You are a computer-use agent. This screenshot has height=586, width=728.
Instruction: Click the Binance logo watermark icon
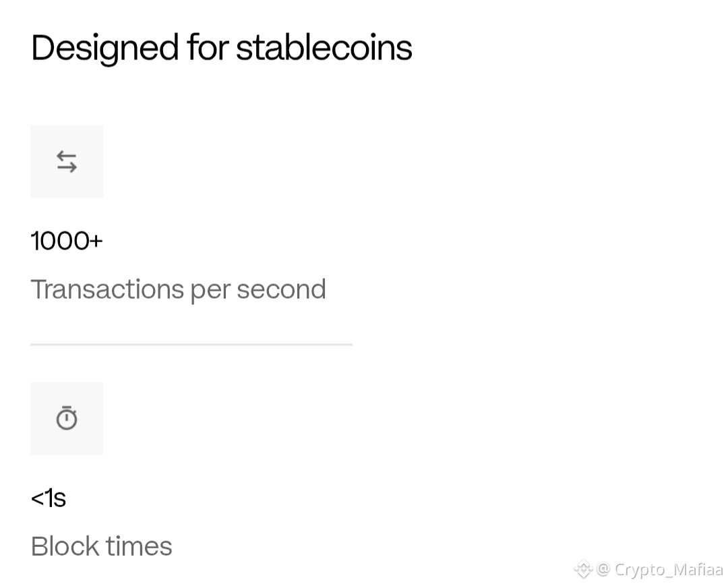[583, 570]
